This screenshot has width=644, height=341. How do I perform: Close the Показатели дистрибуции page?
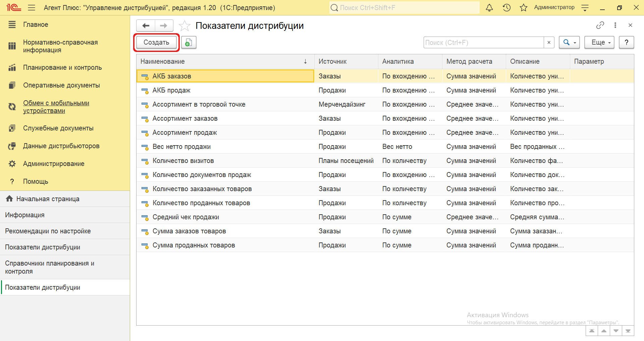[x=630, y=25]
